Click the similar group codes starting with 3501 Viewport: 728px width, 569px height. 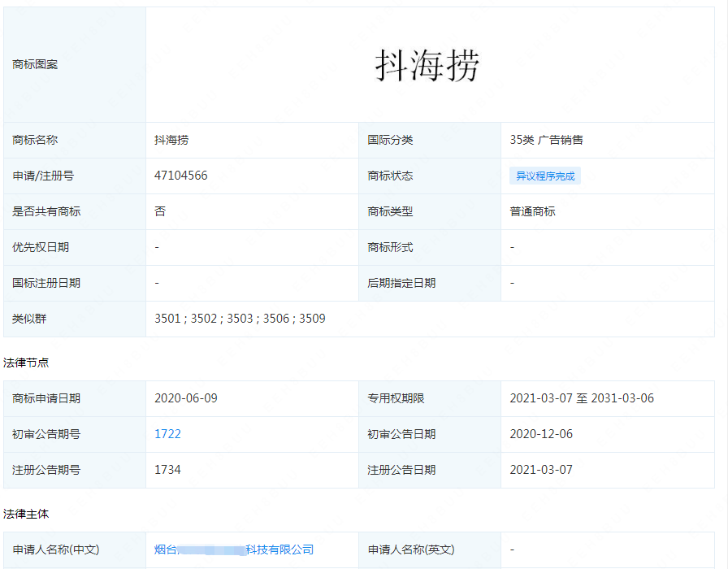coord(240,319)
